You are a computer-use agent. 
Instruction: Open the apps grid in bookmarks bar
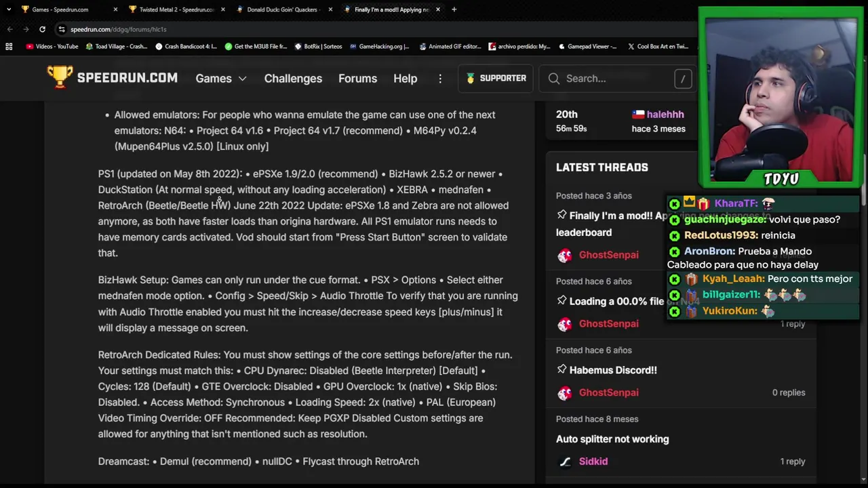(x=9, y=47)
